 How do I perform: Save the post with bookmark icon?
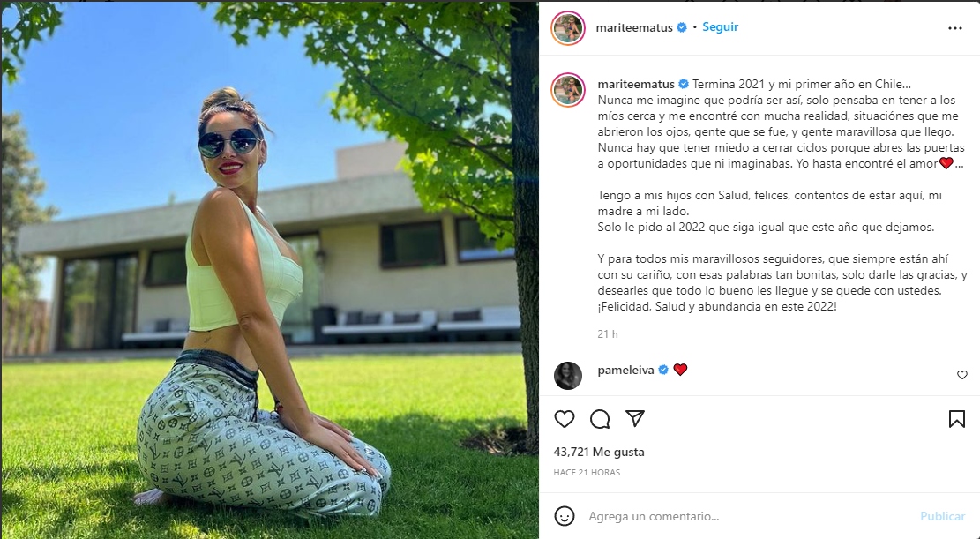pyautogui.click(x=957, y=419)
